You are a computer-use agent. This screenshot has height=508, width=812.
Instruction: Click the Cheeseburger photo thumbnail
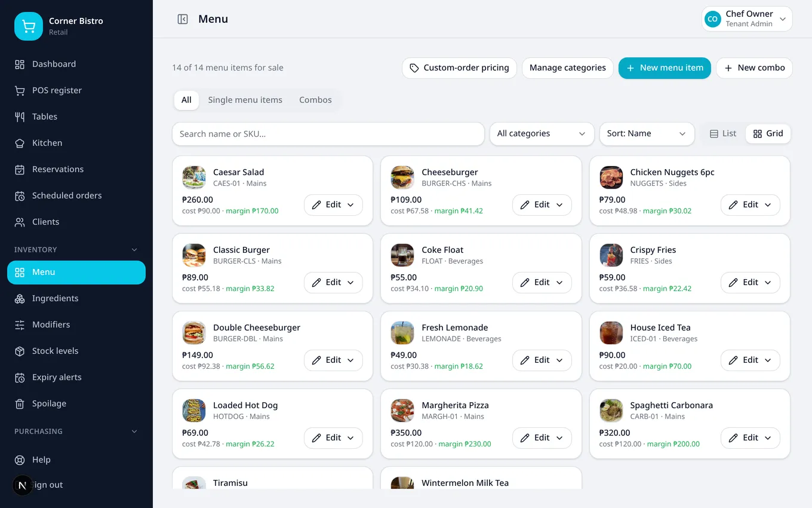pyautogui.click(x=402, y=178)
